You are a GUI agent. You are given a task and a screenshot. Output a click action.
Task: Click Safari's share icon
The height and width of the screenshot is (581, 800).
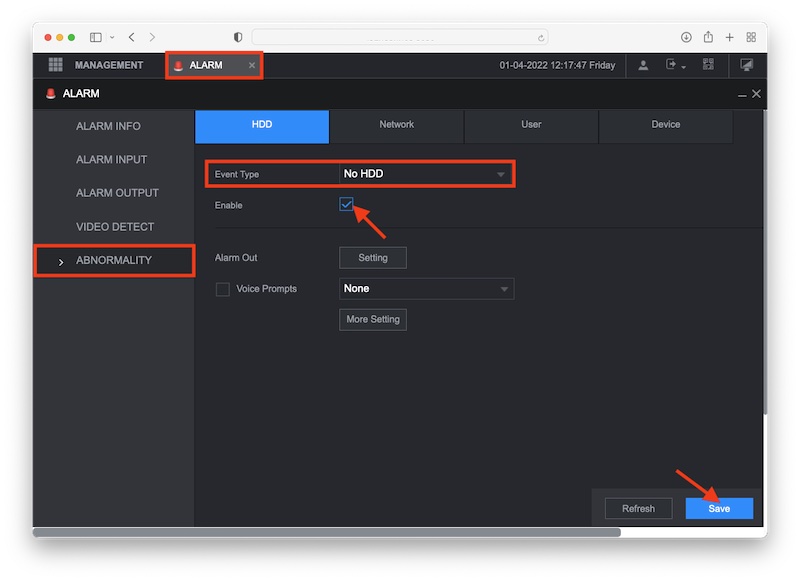(x=707, y=37)
